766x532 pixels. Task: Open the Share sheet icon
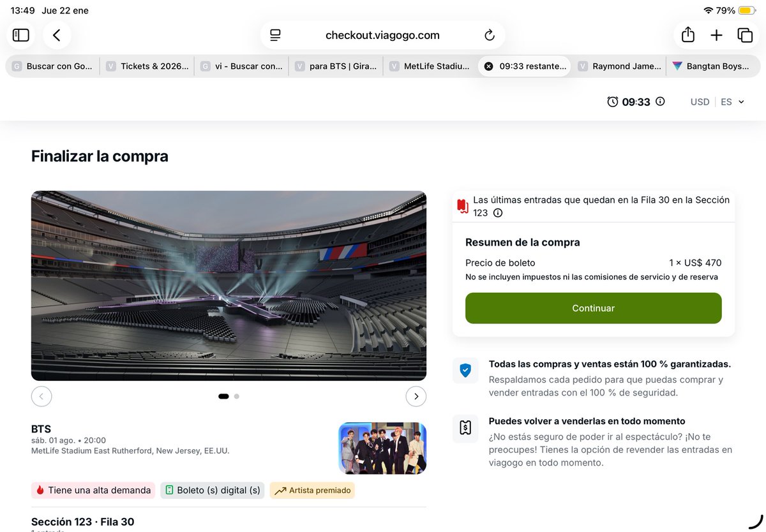pos(688,35)
